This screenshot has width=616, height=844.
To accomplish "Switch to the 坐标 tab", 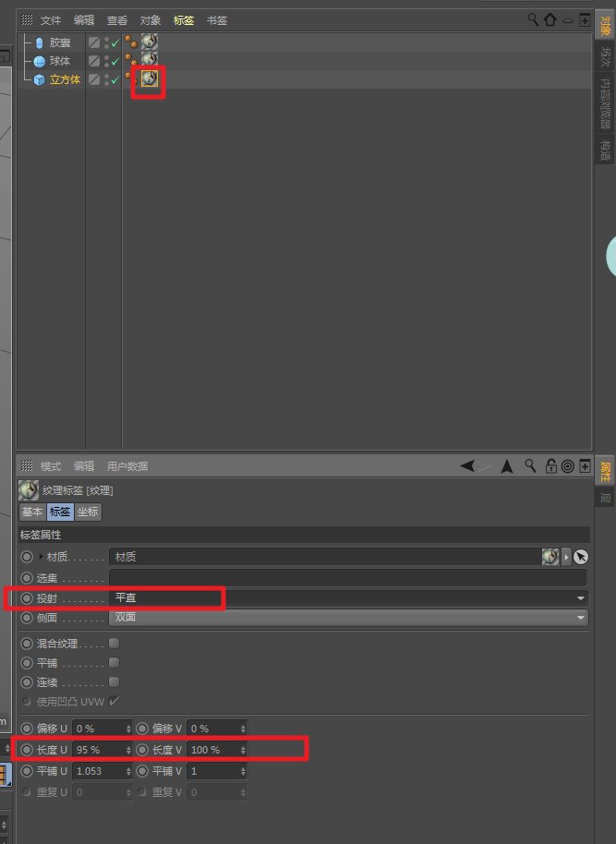I will pos(88,512).
